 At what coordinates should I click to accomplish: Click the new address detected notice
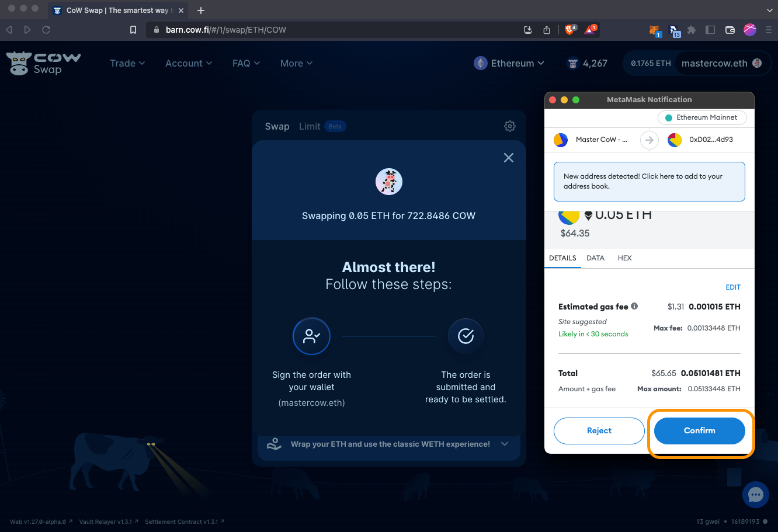[649, 181]
